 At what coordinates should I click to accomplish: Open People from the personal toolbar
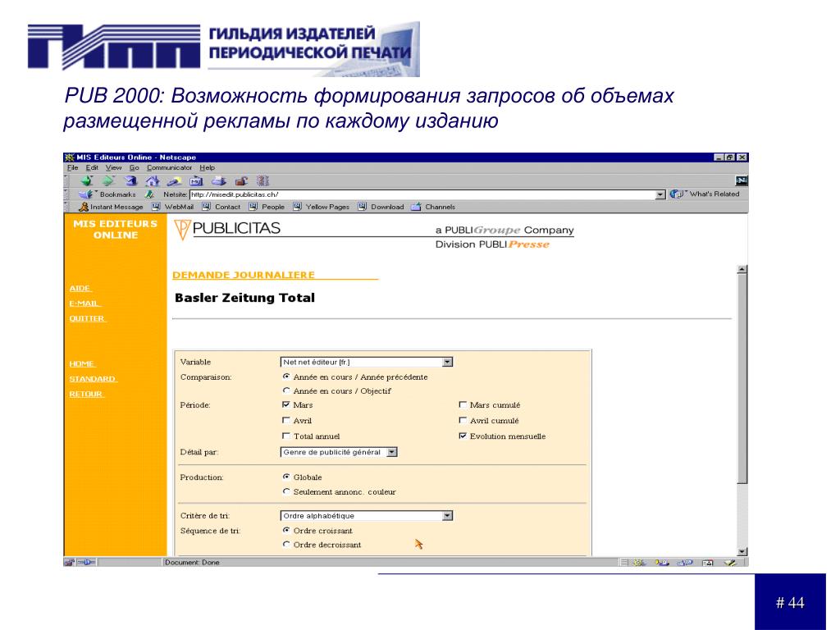267,207
